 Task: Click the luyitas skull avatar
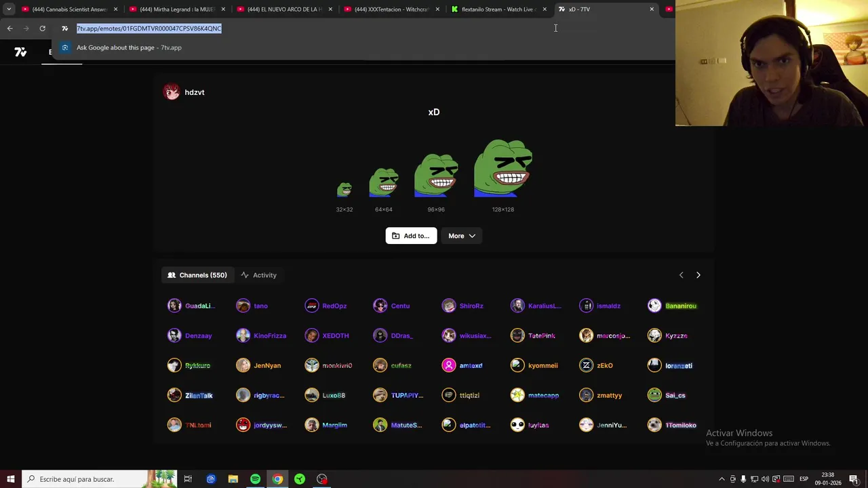(x=517, y=425)
